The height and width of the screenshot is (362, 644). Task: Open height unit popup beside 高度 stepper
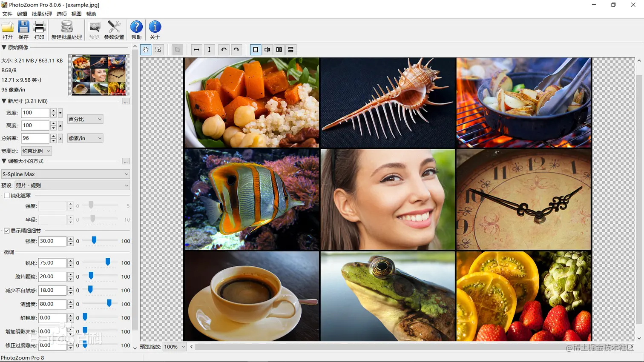pyautogui.click(x=60, y=125)
